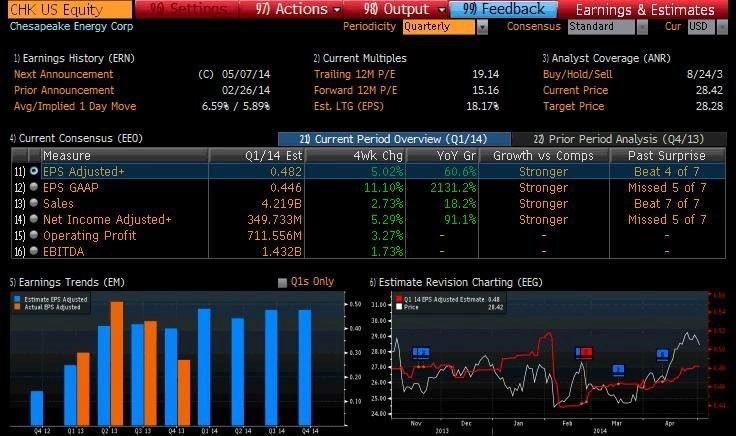The width and height of the screenshot is (736, 436).
Task: Open 6) Estimate Revision Charting (EEG) link
Action: (x=455, y=282)
